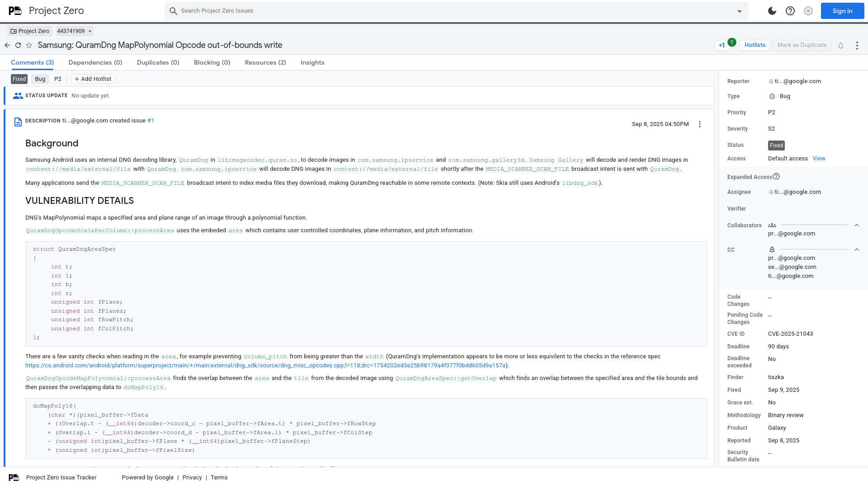868x488 pixels.
Task: Navigate back using the back arrow icon
Action: [x=7, y=45]
